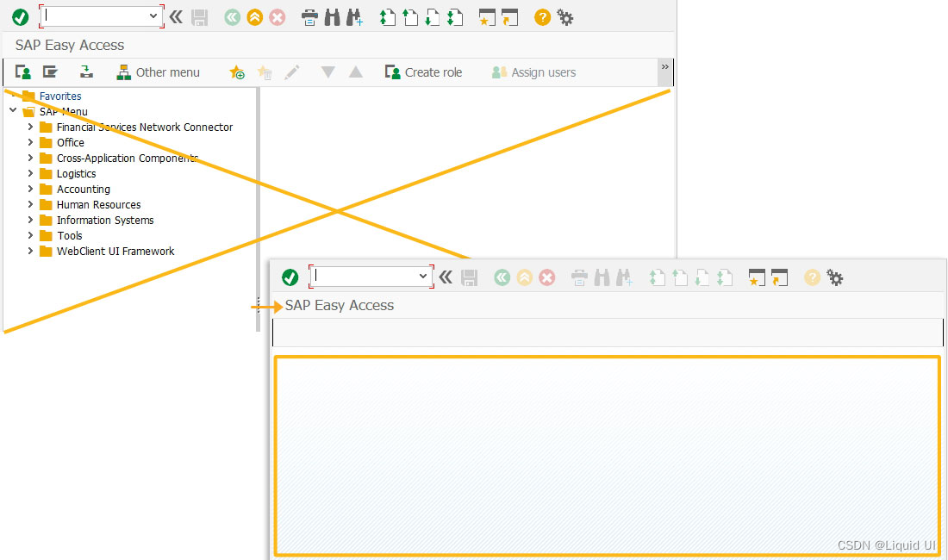Click the Print icon
This screenshot has height=560, width=948.
309,16
